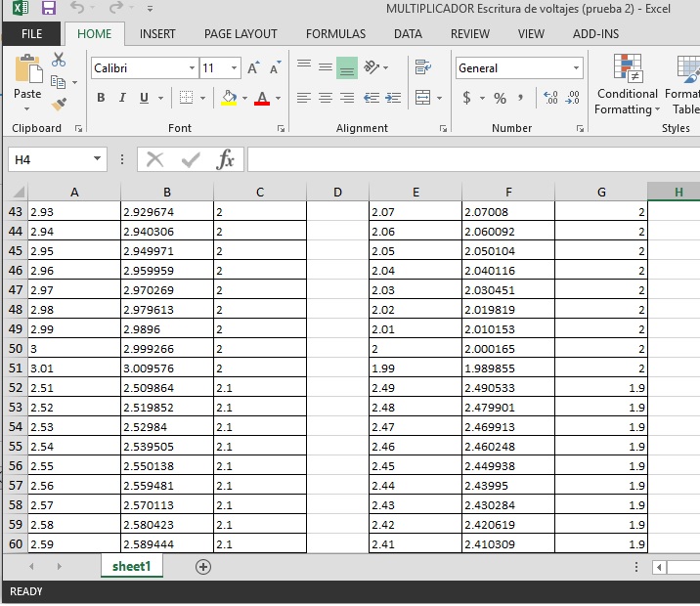Click the Increase Decimal icon
Image resolution: width=700 pixels, height=606 pixels.
[x=550, y=98]
